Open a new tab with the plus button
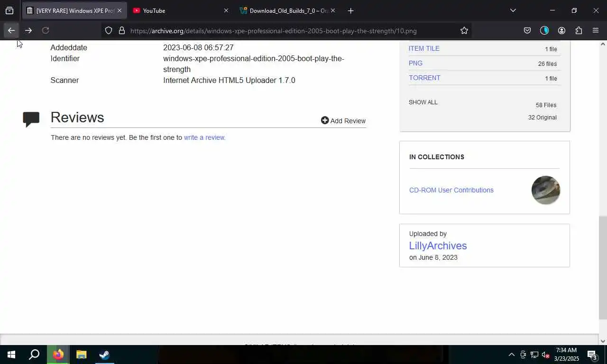The image size is (607, 364). [x=350, y=10]
